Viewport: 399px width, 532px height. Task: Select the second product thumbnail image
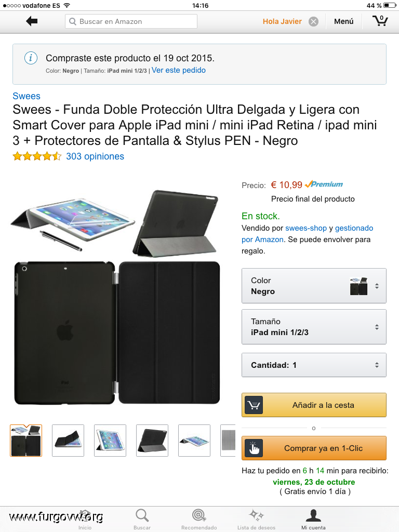click(68, 441)
